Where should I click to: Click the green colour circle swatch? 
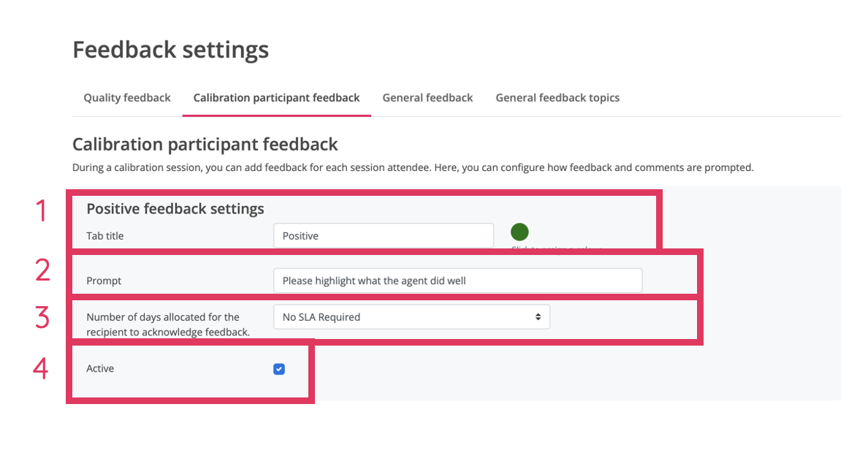point(519,232)
